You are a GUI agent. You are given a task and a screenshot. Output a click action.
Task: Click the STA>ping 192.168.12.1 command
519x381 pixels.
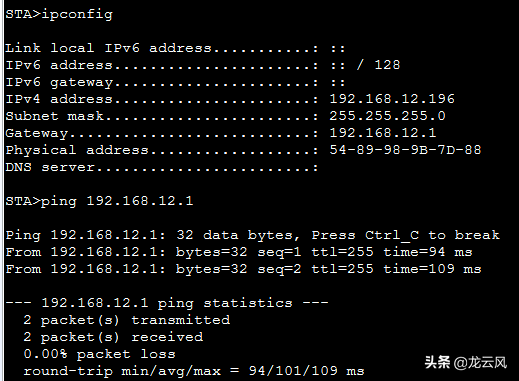pyautogui.click(x=99, y=201)
